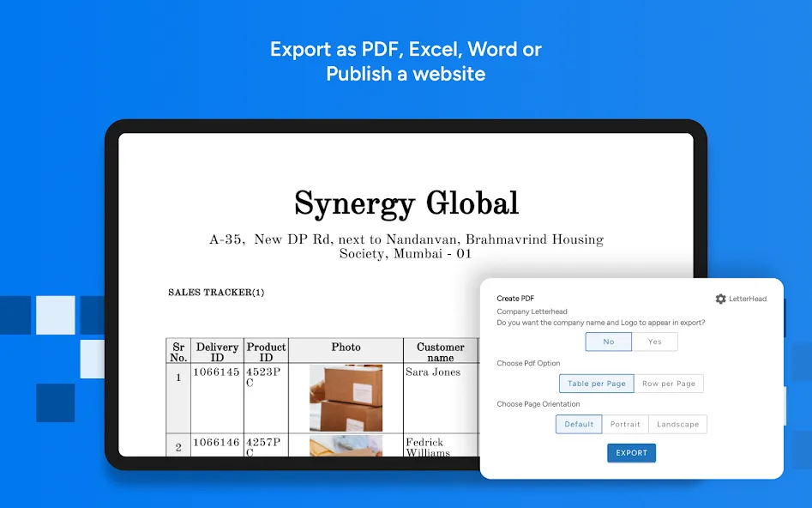Click the EXPORT button
The width and height of the screenshot is (812, 508).
coord(631,453)
